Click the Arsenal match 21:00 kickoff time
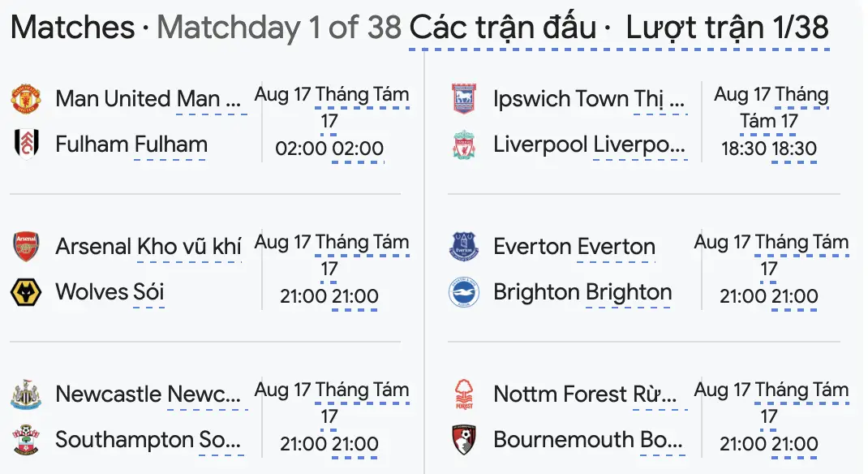 [303, 296]
